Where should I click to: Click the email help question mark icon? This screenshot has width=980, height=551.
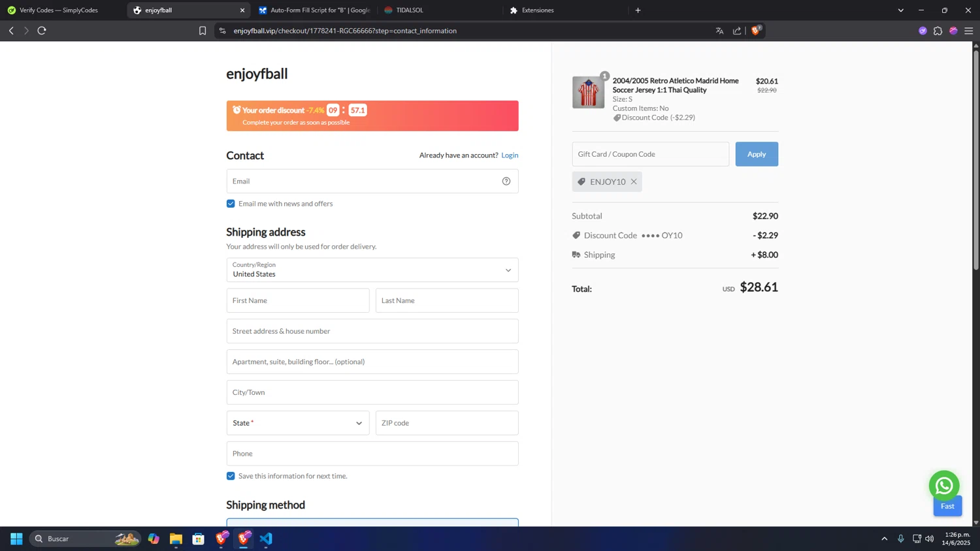(x=506, y=181)
